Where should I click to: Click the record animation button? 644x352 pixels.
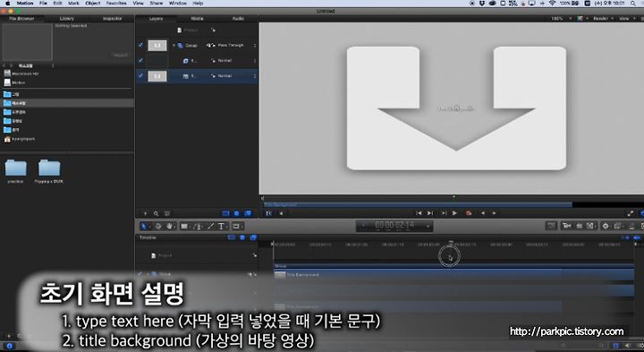click(x=469, y=213)
